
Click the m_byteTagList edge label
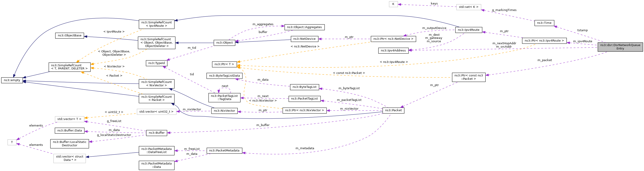coord(349,88)
